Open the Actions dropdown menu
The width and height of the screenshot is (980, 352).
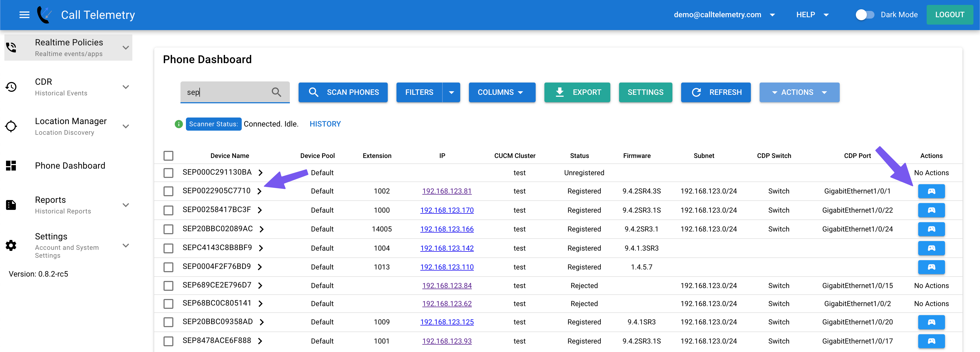tap(799, 92)
